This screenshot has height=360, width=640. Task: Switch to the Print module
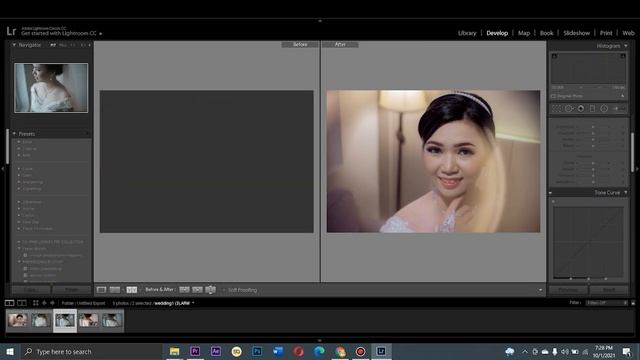pyautogui.click(x=606, y=33)
